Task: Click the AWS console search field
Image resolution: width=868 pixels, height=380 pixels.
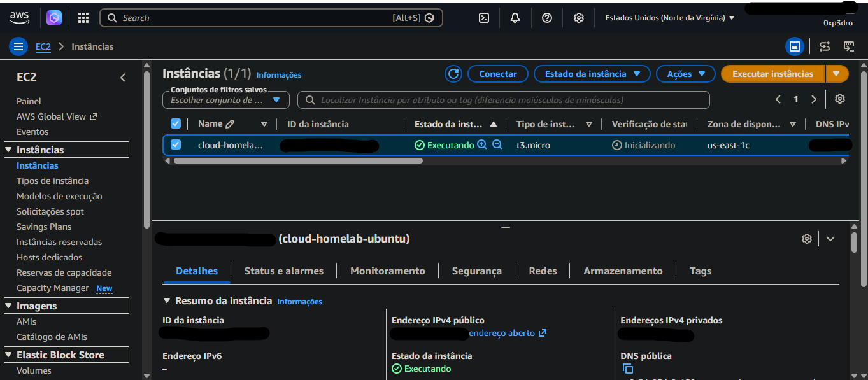Action: 271,18
